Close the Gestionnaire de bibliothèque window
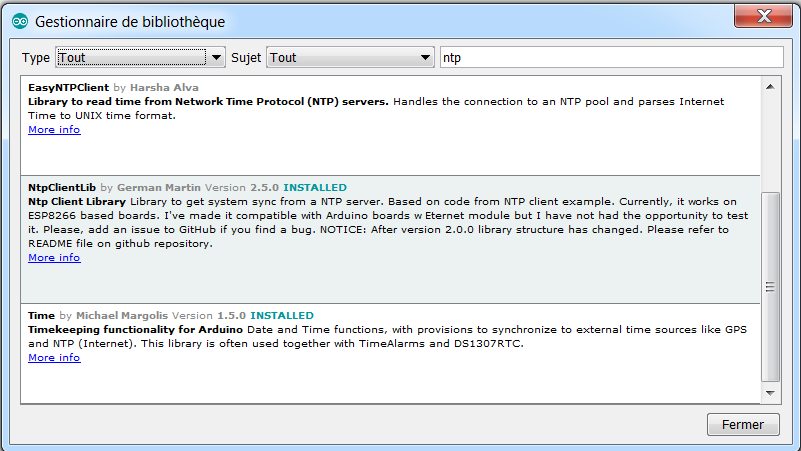This screenshot has height=451, width=801. pyautogui.click(x=766, y=17)
